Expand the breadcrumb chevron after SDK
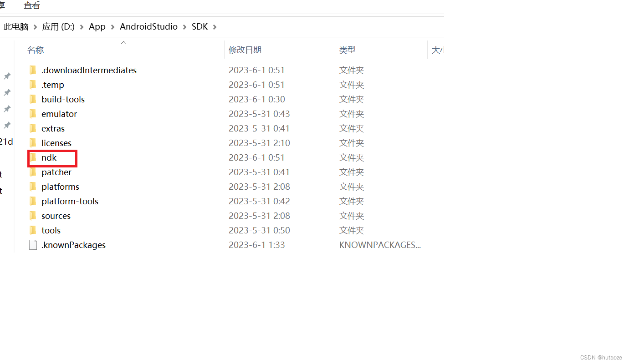 point(214,26)
